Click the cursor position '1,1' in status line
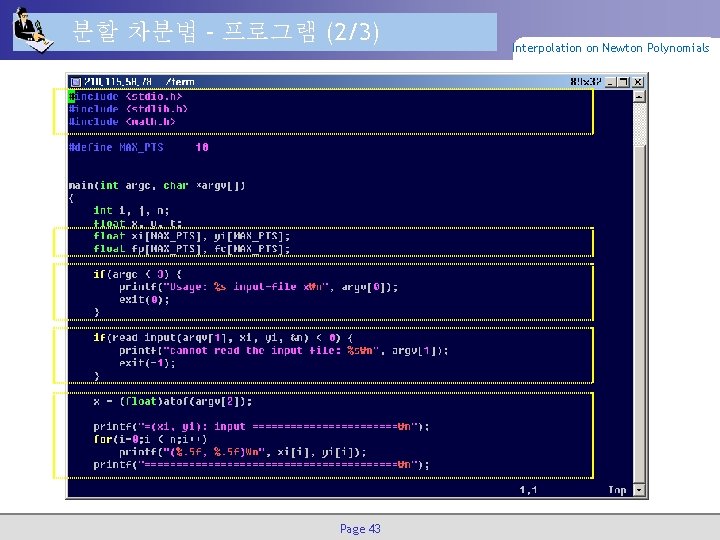The image size is (720, 540). (528, 490)
